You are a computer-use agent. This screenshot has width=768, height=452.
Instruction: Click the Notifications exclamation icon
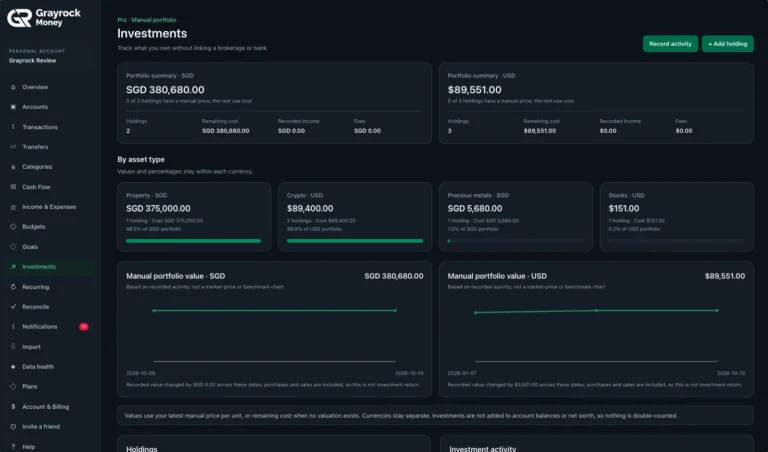pyautogui.click(x=13, y=327)
